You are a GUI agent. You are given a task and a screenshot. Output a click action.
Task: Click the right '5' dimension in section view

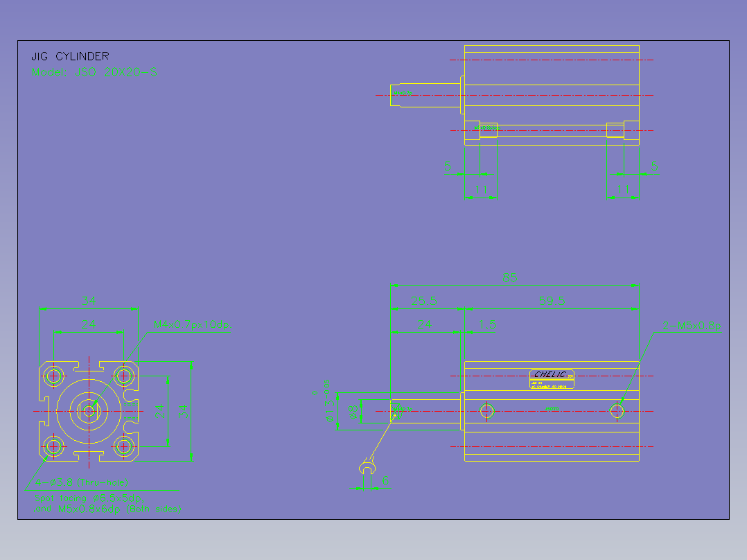tap(655, 166)
